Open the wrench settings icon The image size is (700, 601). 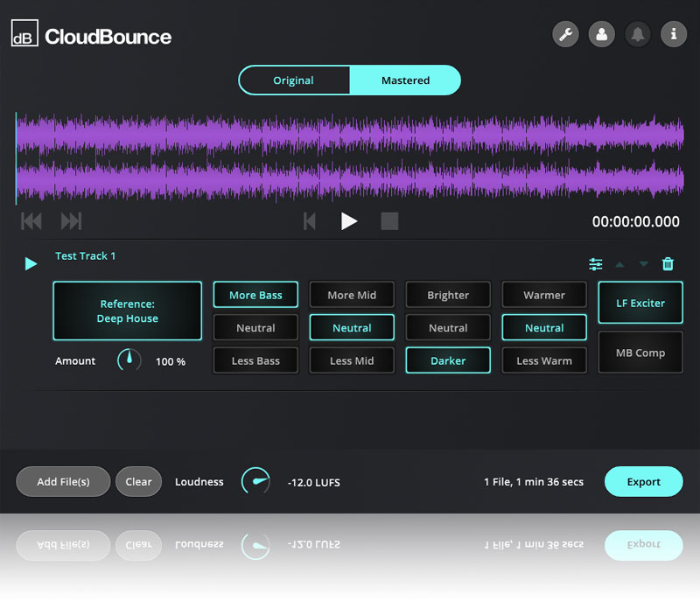[566, 34]
